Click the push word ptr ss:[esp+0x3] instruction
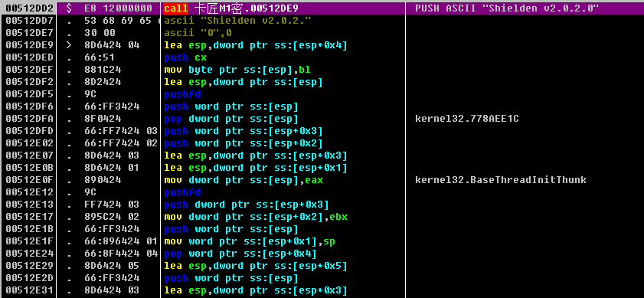 244,131
